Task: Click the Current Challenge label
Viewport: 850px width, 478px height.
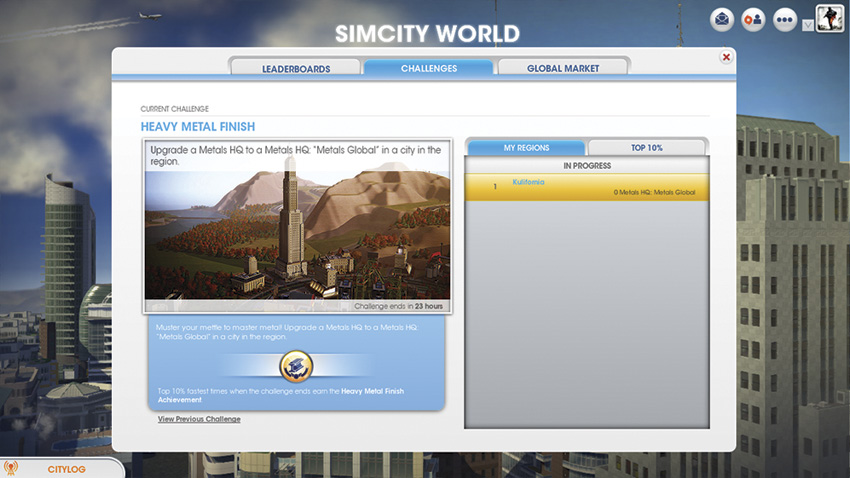Action: point(175,109)
